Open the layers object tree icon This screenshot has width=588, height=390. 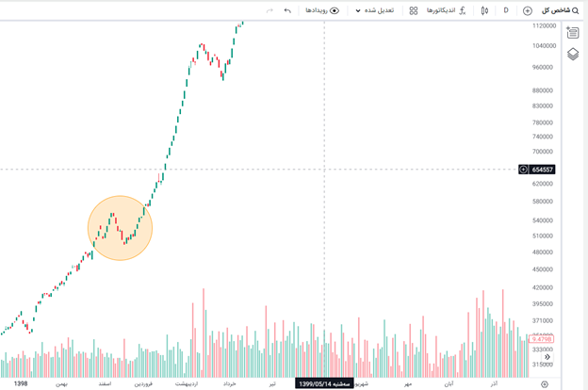point(573,54)
